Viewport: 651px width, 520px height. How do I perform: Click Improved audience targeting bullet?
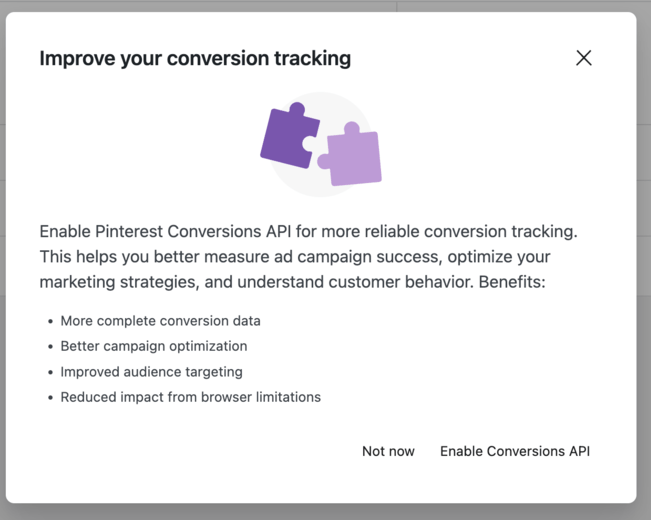(x=152, y=372)
